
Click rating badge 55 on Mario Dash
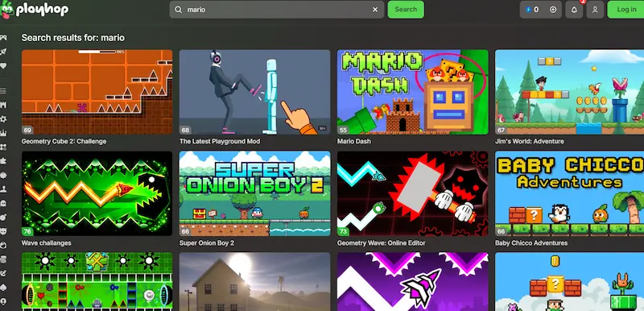[x=344, y=131]
